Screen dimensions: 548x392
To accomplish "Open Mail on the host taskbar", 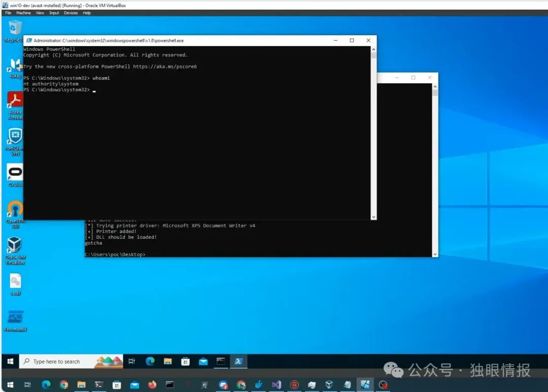I will pos(134,385).
